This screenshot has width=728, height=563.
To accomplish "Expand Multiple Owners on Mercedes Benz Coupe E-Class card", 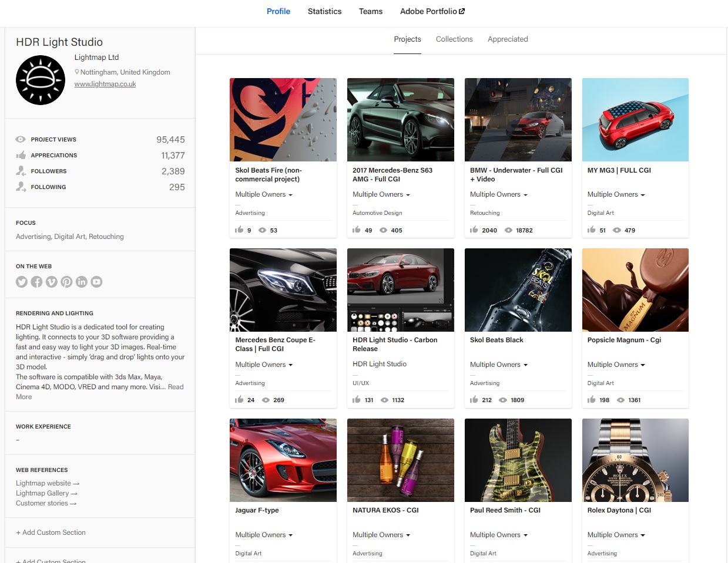I will pos(264,365).
